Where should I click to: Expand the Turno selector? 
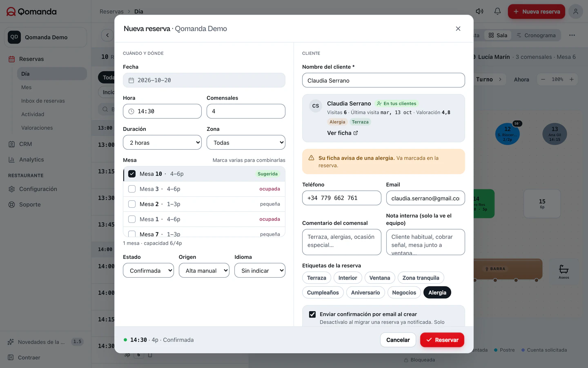tap(489, 79)
